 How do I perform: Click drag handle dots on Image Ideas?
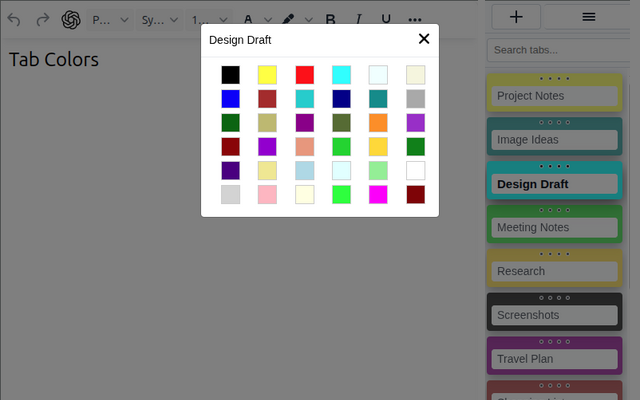point(554,122)
